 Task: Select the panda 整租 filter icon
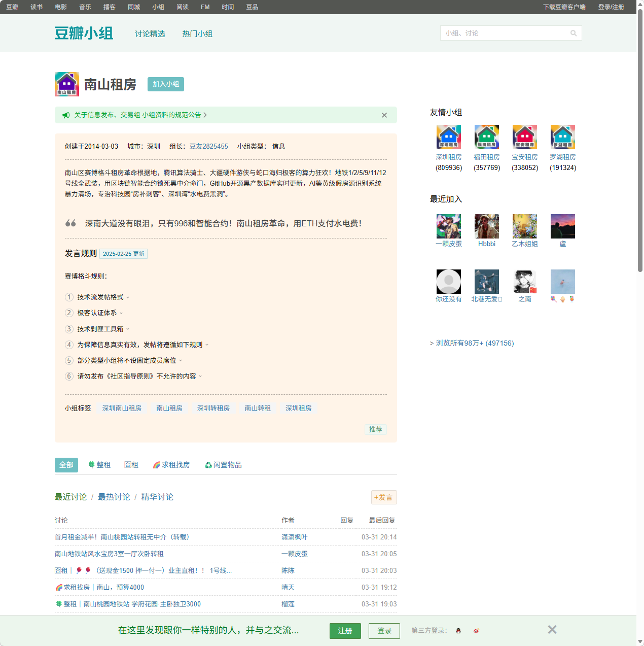coord(91,464)
